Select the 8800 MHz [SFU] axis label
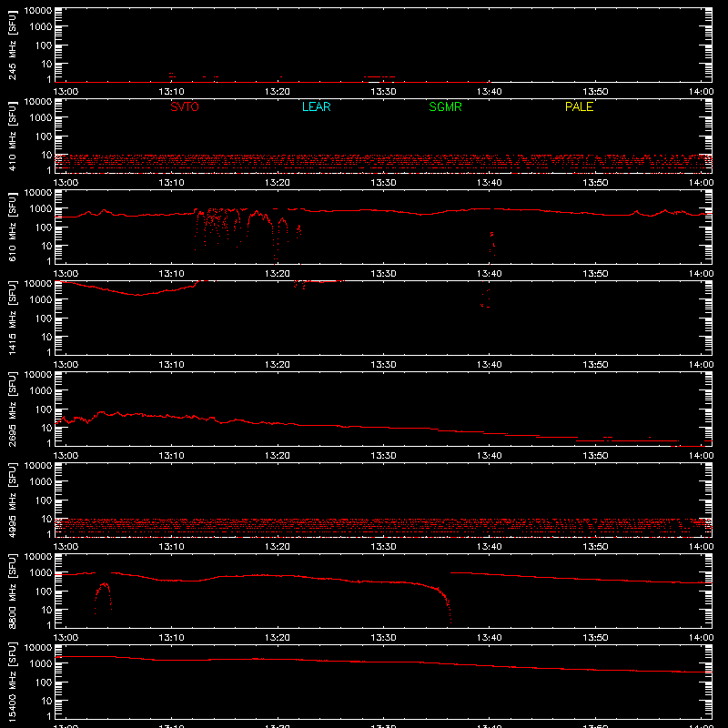 (x=12, y=591)
